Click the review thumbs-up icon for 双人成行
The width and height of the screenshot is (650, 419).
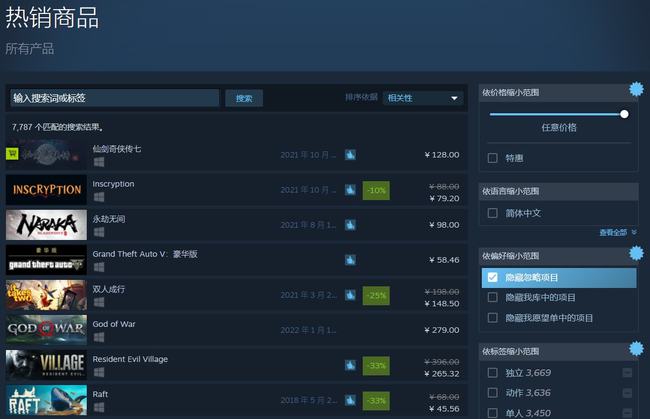[350, 295]
